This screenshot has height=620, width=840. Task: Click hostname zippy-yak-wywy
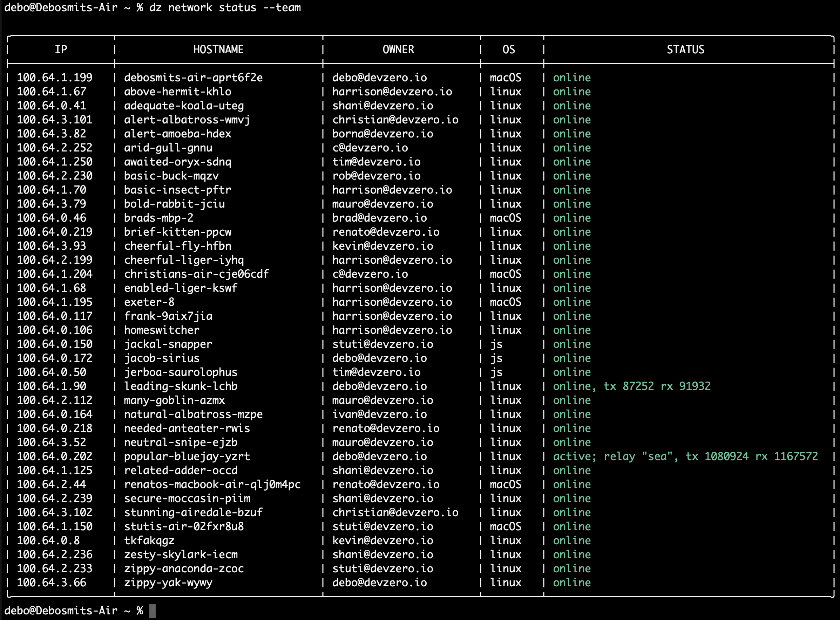point(168,582)
